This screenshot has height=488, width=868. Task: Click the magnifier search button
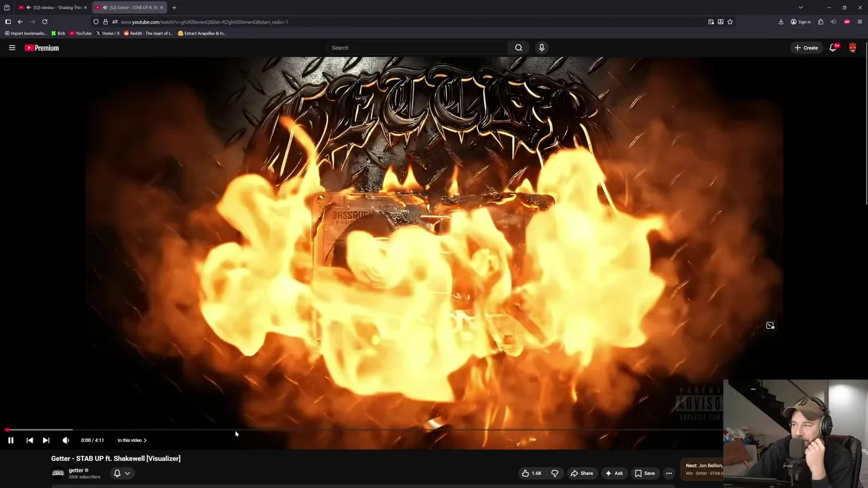pyautogui.click(x=519, y=47)
